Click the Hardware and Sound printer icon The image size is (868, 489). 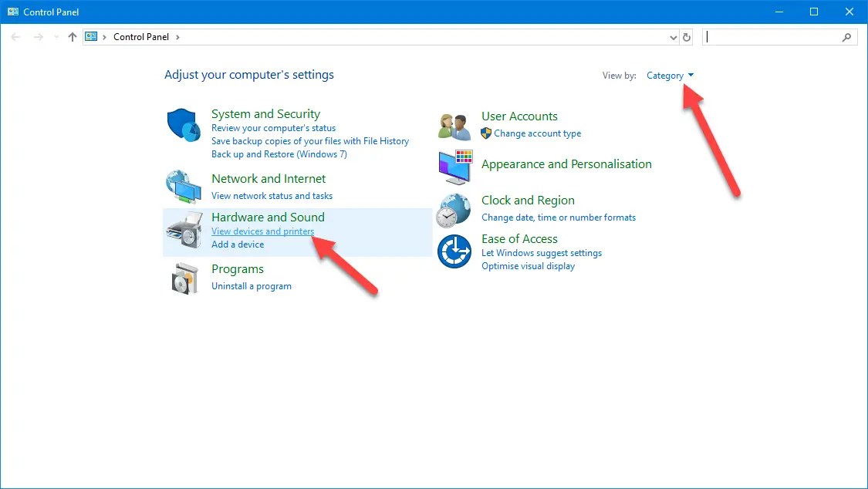(184, 230)
